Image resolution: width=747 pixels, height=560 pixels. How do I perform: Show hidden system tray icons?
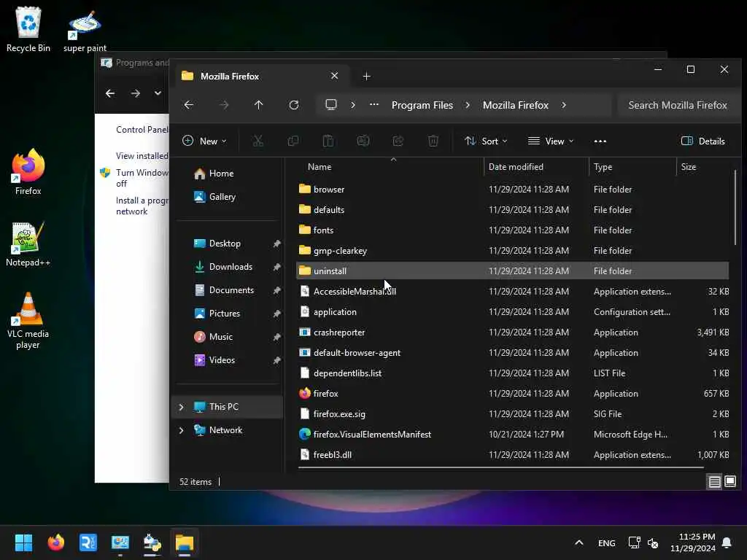(x=578, y=542)
